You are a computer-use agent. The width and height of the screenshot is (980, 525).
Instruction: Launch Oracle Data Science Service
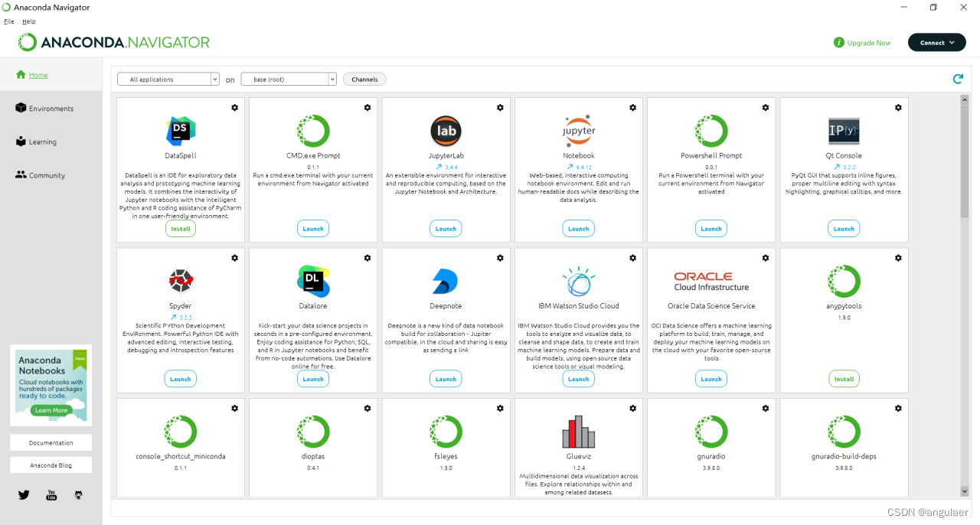[x=711, y=378]
